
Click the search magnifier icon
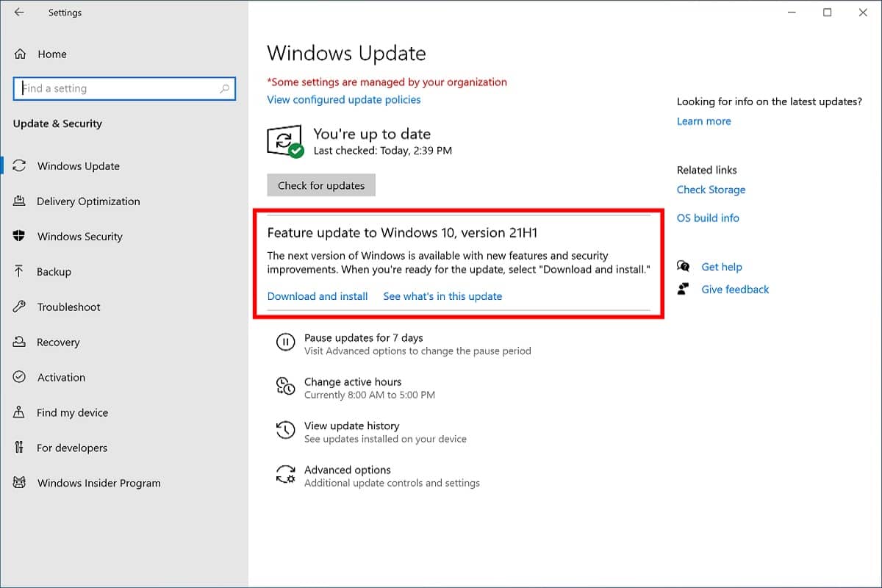tap(224, 89)
